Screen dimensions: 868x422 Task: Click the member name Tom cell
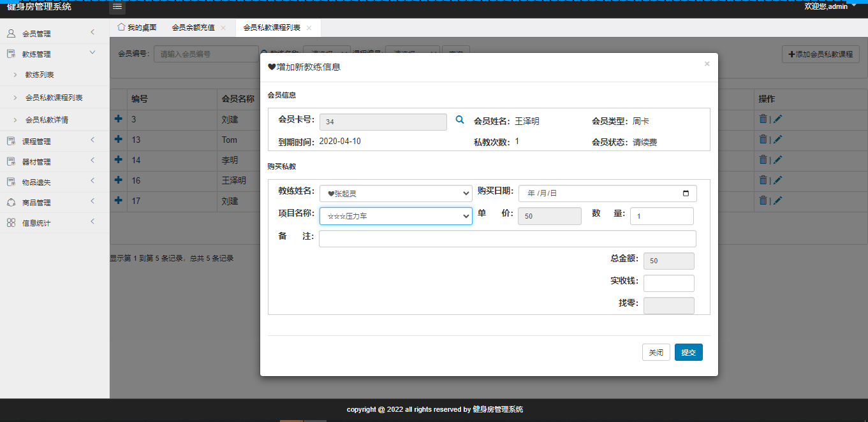click(x=230, y=140)
